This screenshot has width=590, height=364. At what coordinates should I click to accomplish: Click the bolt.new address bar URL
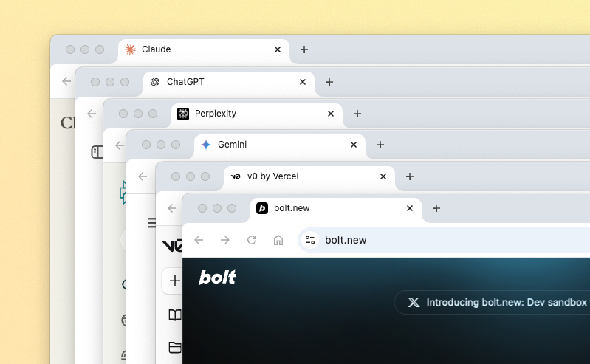pos(346,240)
